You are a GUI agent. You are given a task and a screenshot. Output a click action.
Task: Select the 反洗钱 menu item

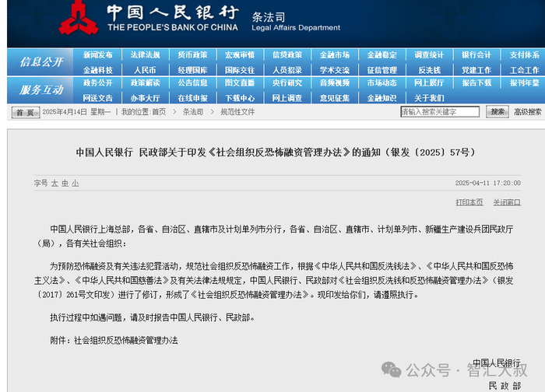pos(429,70)
